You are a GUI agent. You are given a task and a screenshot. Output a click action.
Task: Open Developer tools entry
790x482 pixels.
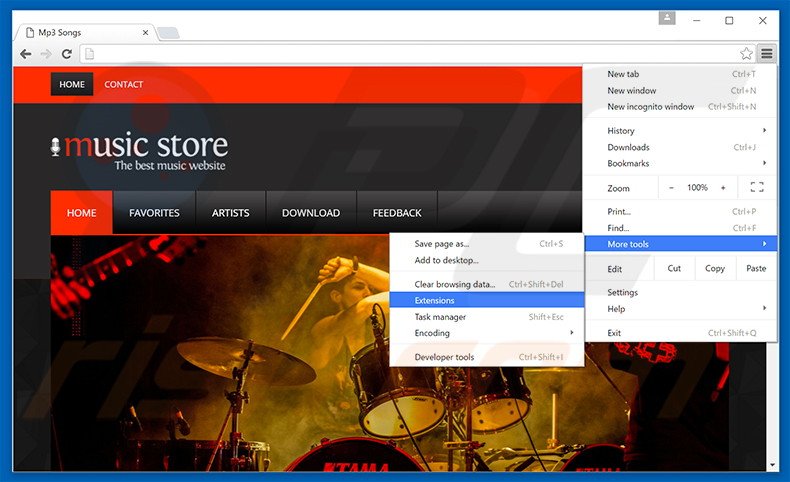(487, 357)
